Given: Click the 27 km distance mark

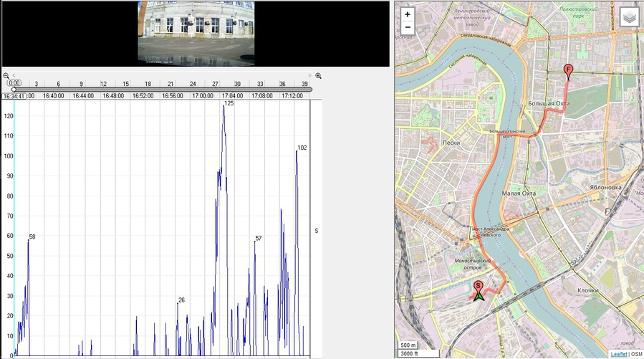Looking at the screenshot, I should [215, 84].
